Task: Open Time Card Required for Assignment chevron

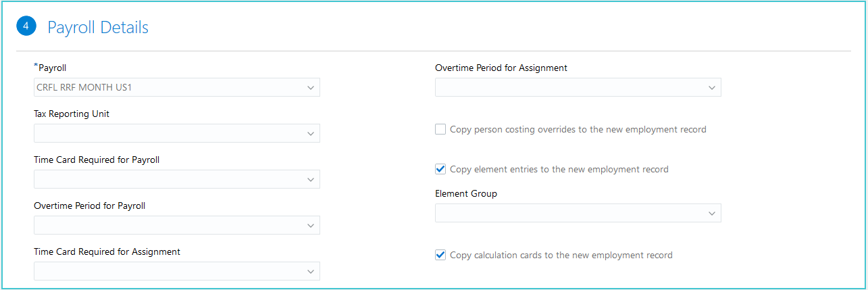Action: click(310, 272)
